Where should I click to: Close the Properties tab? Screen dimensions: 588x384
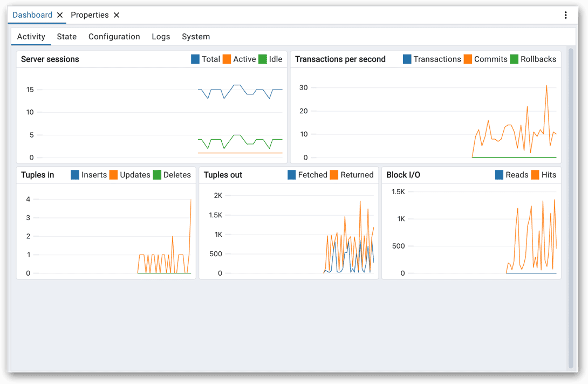116,15
